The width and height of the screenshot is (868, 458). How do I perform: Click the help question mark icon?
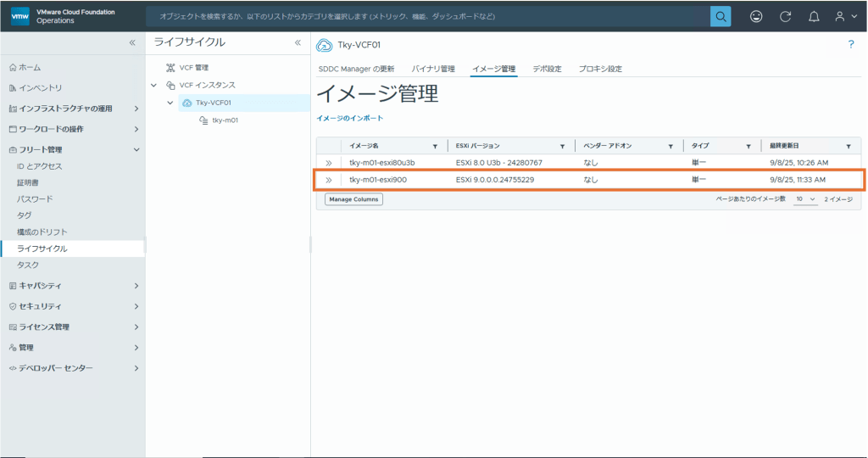click(851, 44)
